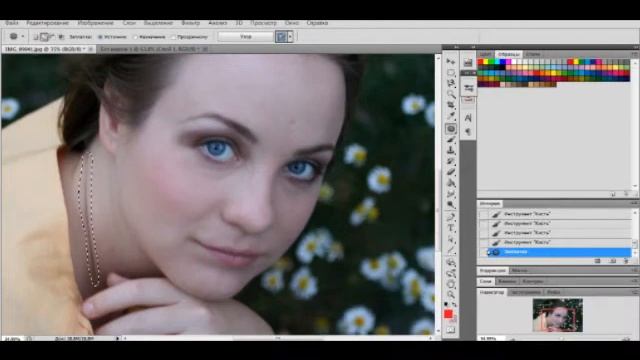Select the Eyedropper tool
This screenshot has width=640, height=360.
pos(451,117)
